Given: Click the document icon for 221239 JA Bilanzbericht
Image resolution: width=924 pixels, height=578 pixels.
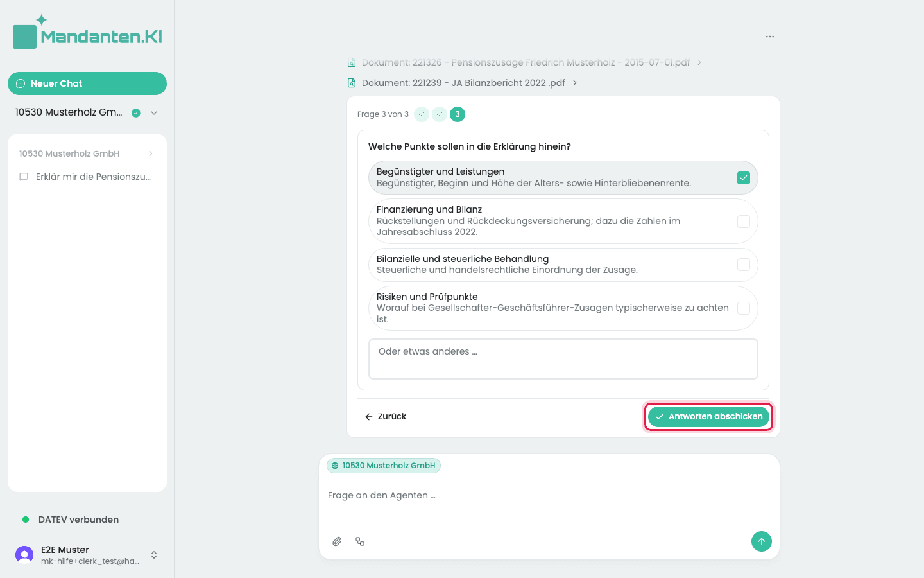Looking at the screenshot, I should [x=352, y=83].
